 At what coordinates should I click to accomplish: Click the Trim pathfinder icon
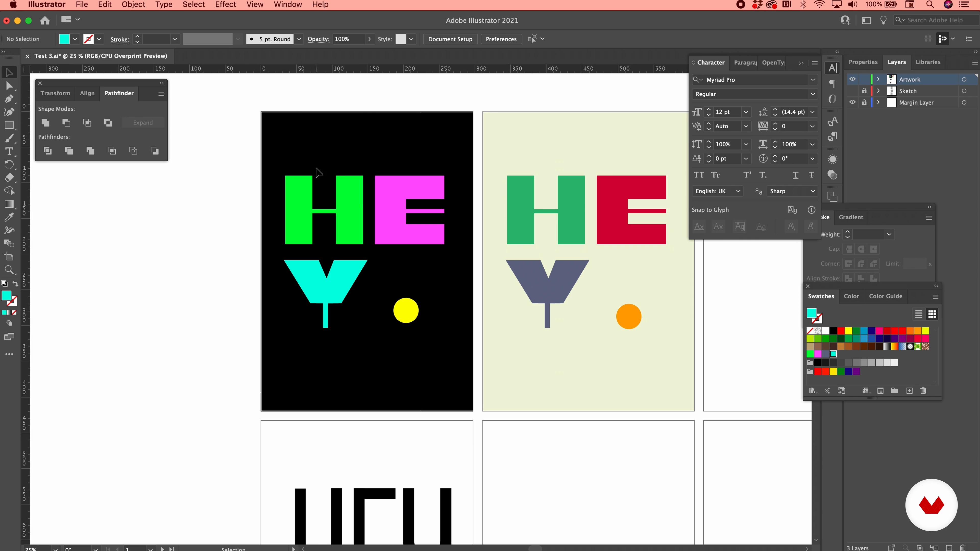[x=69, y=151]
